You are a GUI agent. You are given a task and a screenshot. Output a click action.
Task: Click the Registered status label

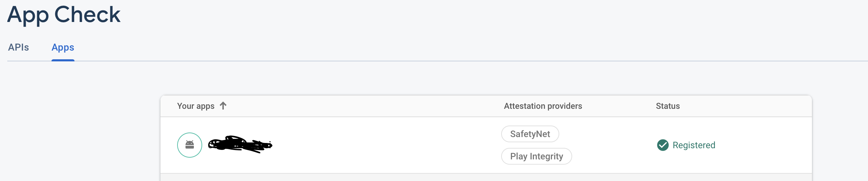click(694, 145)
